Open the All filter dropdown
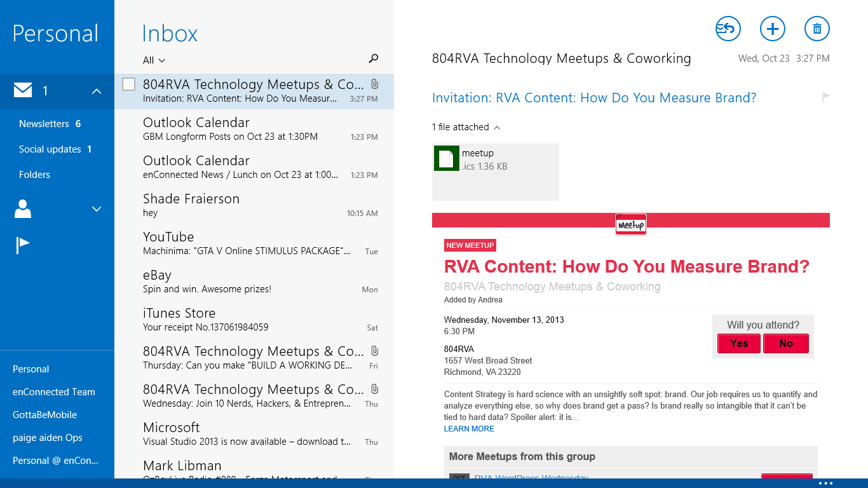The height and width of the screenshot is (488, 868). 154,60
